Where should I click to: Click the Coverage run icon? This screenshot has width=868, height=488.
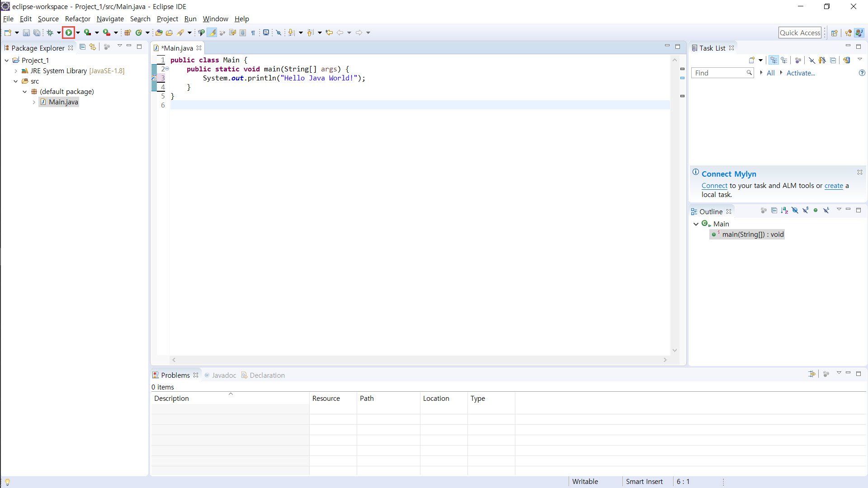(x=88, y=33)
